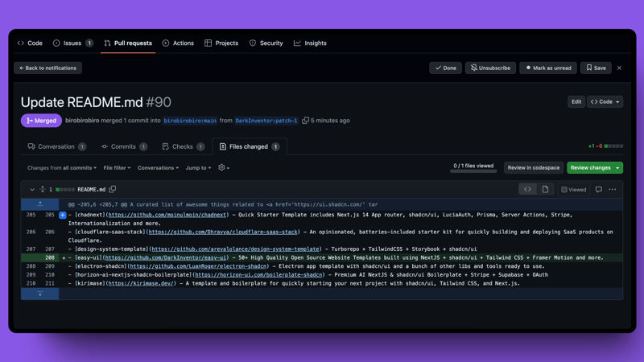The width and height of the screenshot is (644, 362).
Task: Click the Review changes button
Action: pos(590,167)
